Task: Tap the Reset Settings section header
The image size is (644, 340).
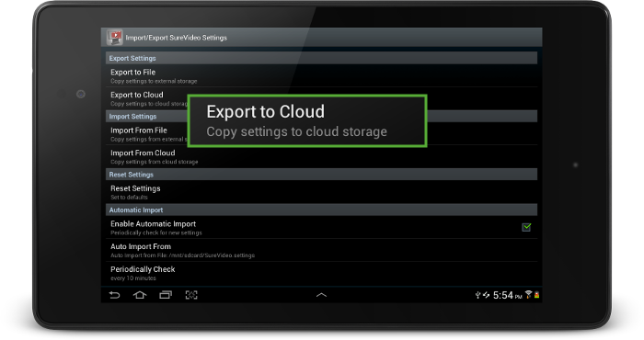Action: tap(321, 175)
